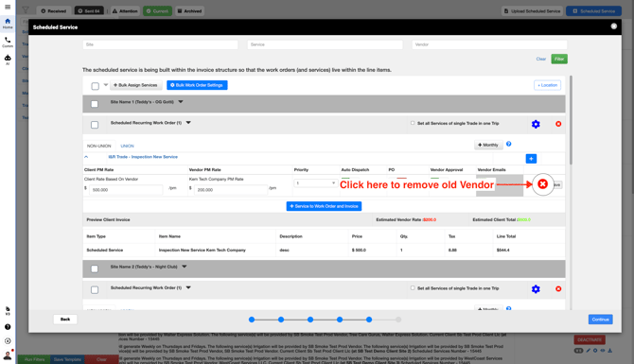
Task: Open settings gear for Site Name 1 work order
Action: [536, 124]
